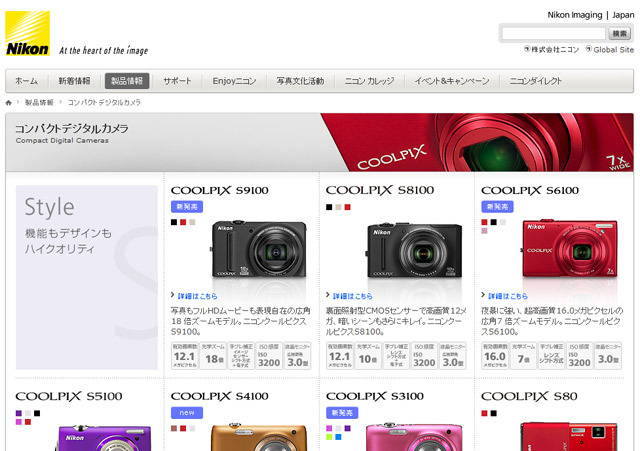
Task: Select the red color swatch for S8100
Action: pyautogui.click(x=347, y=207)
